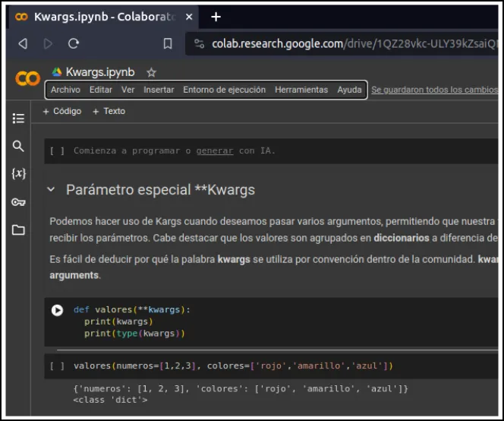Click the paragraph starting 'Es fácil de deducir'
This screenshot has width=504, height=421.
pos(273,267)
